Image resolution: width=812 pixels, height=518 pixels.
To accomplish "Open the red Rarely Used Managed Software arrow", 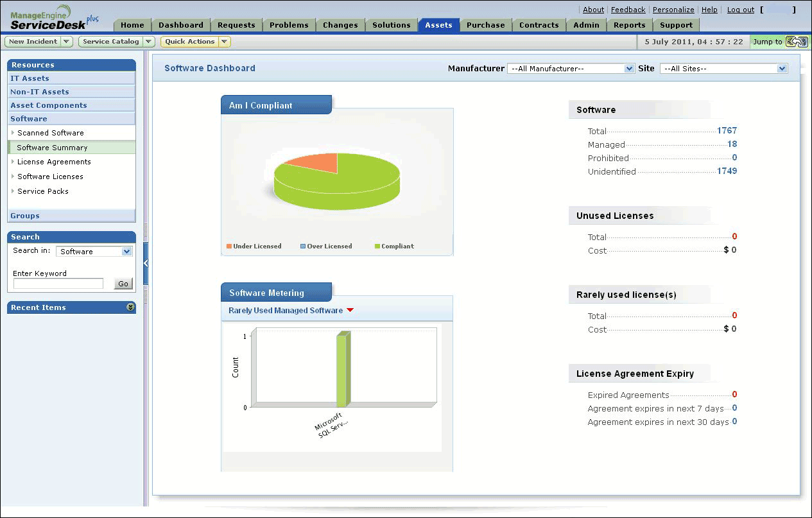I will (x=350, y=311).
